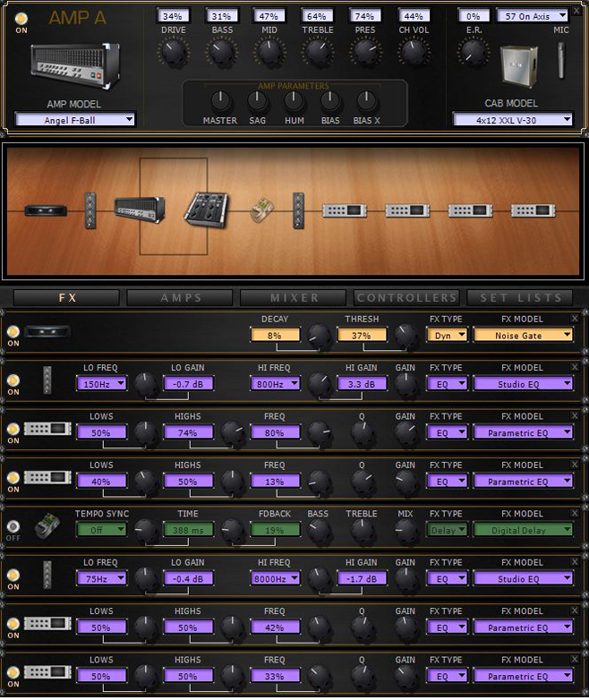Open the Amp Model dropdown showing Angel F-Ball
Screen dimensions: 589x700
point(75,120)
